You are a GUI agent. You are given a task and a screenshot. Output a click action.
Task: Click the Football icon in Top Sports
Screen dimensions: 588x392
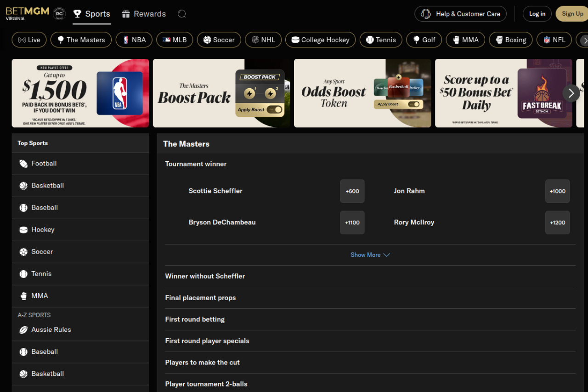(x=23, y=164)
